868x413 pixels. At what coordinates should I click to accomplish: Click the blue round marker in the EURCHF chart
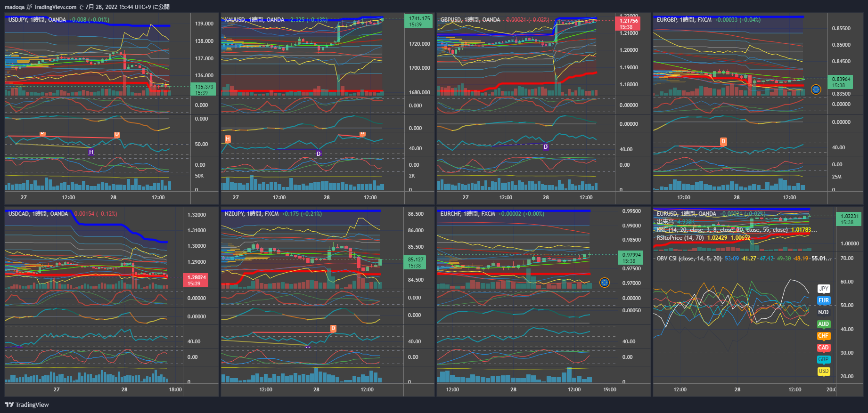(x=605, y=283)
